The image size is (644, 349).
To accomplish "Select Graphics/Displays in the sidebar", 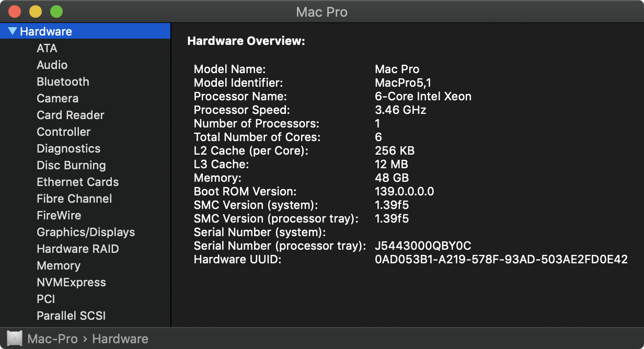I will coord(86,232).
